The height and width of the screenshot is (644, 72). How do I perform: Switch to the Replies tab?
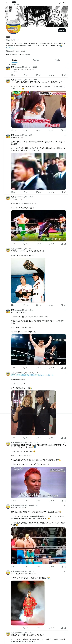pos(36,60)
